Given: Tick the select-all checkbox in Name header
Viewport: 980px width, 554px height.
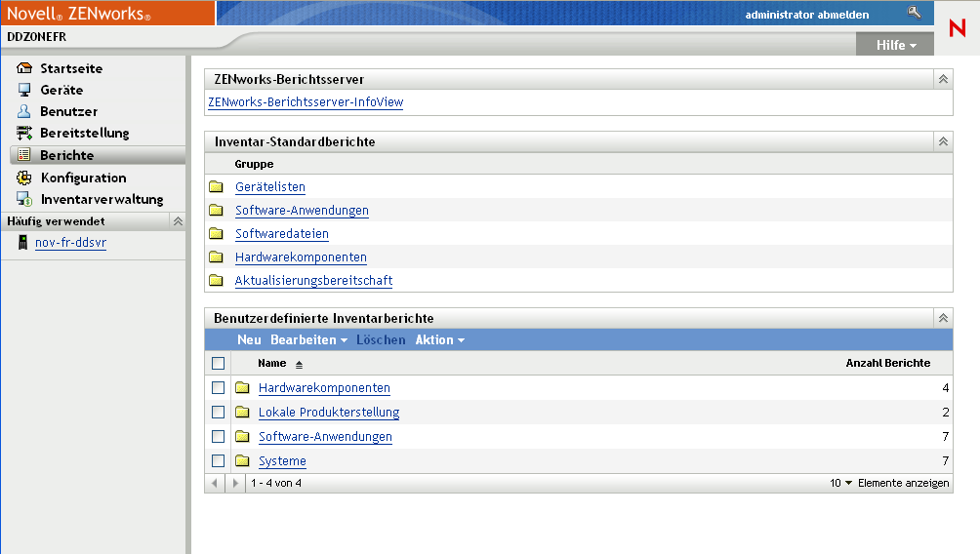Looking at the screenshot, I should (218, 364).
